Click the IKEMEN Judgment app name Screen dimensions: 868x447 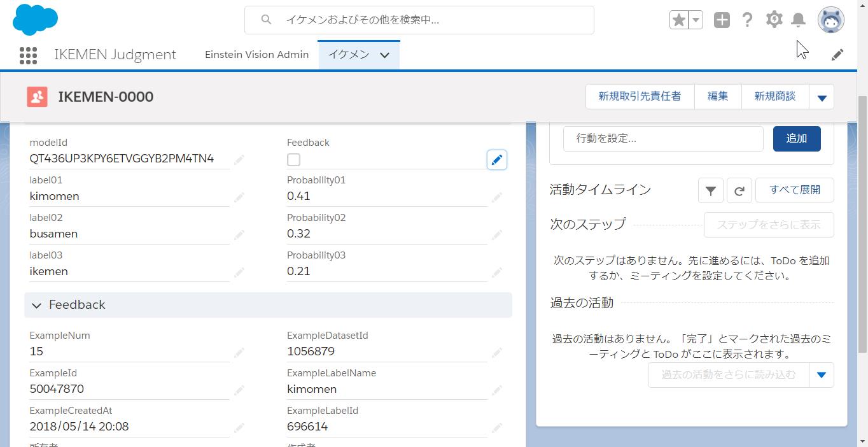point(115,55)
